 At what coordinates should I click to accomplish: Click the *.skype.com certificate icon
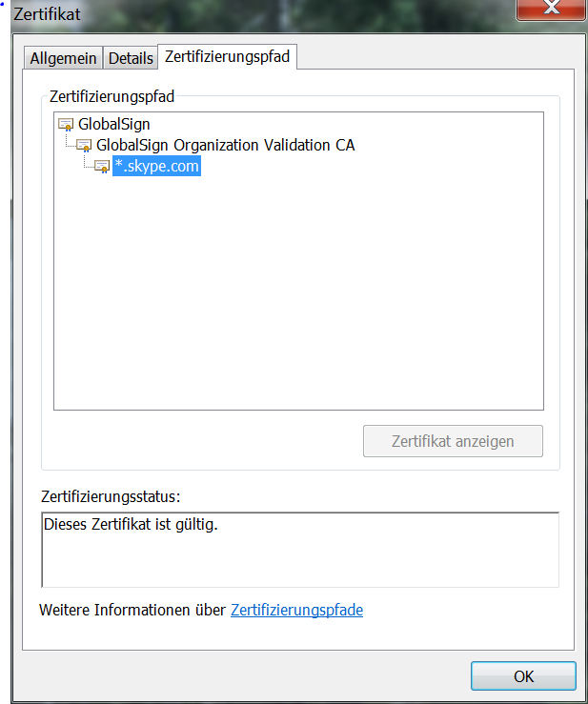point(102,166)
